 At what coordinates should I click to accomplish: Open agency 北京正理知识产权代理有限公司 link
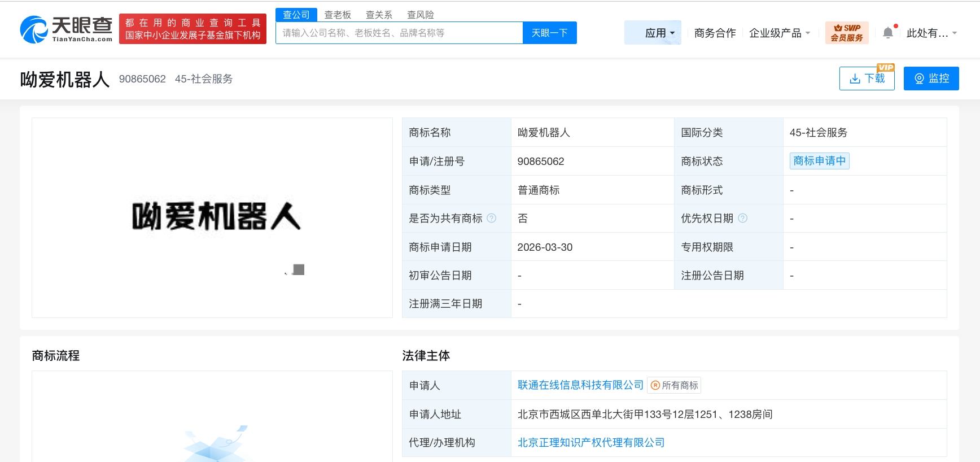tap(591, 442)
